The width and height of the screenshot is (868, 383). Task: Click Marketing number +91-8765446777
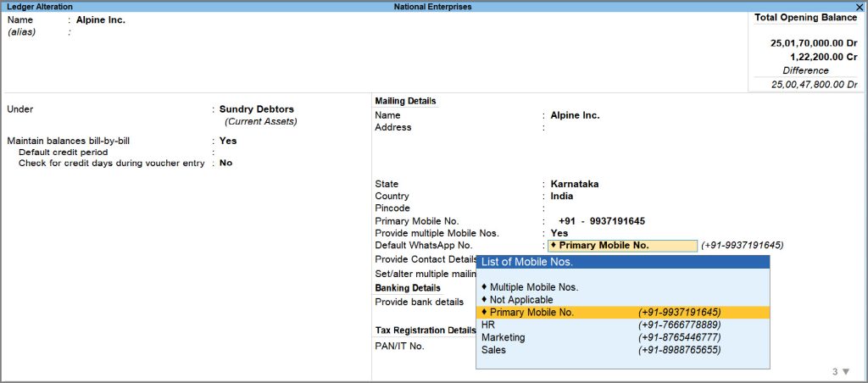(x=680, y=337)
